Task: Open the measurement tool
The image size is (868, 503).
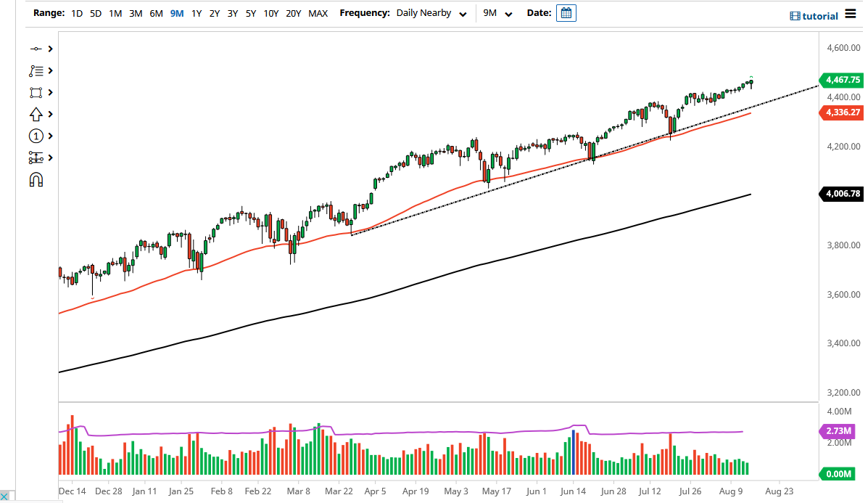Action: pos(36,158)
